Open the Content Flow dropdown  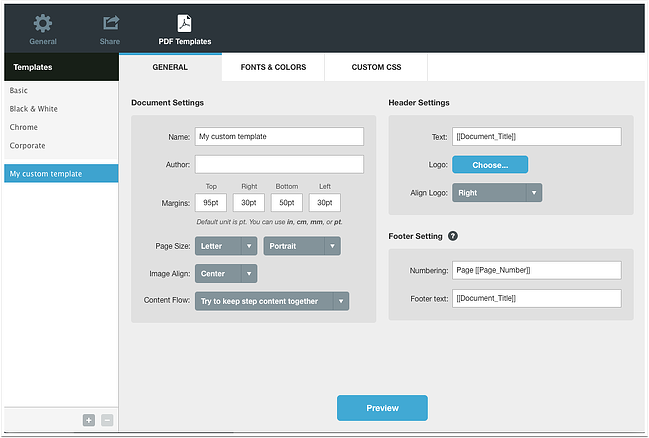272,301
